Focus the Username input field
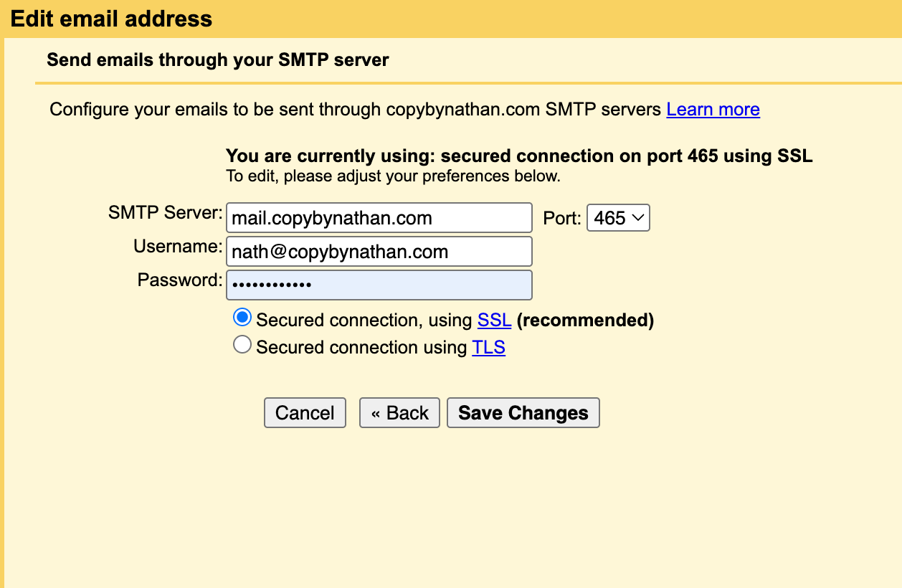The height and width of the screenshot is (588, 902). [x=379, y=252]
